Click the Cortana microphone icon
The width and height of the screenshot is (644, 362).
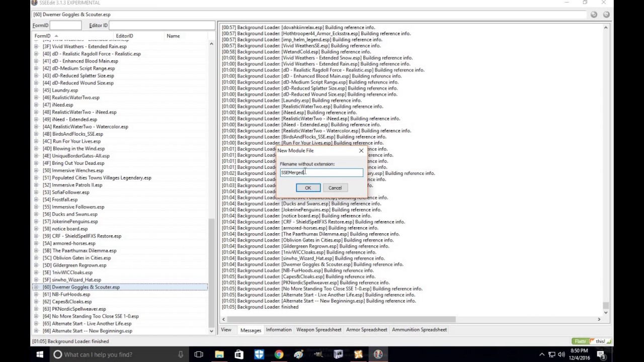(181, 354)
